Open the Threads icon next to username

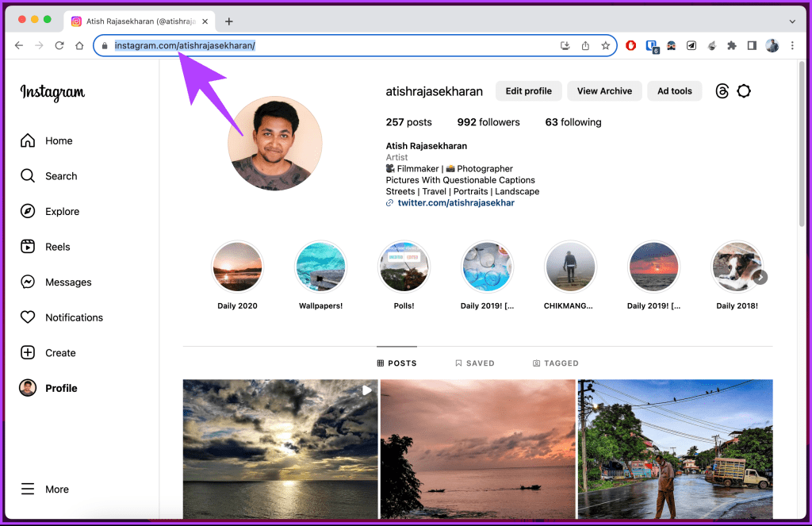coord(722,90)
